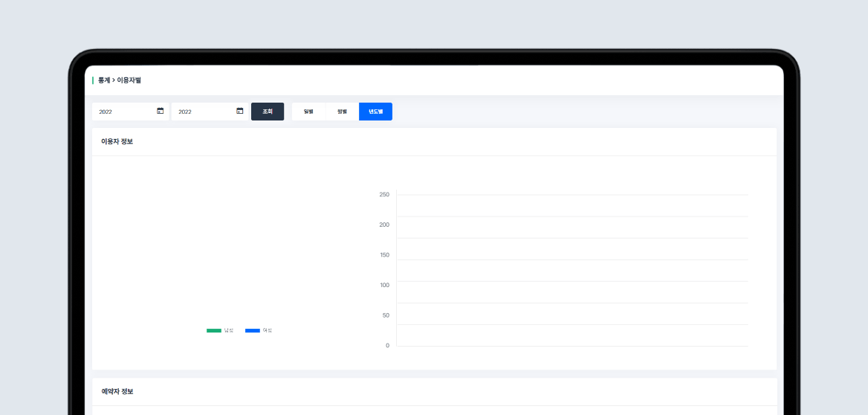Open the start date calendar icon
This screenshot has width=868, height=415.
point(160,111)
